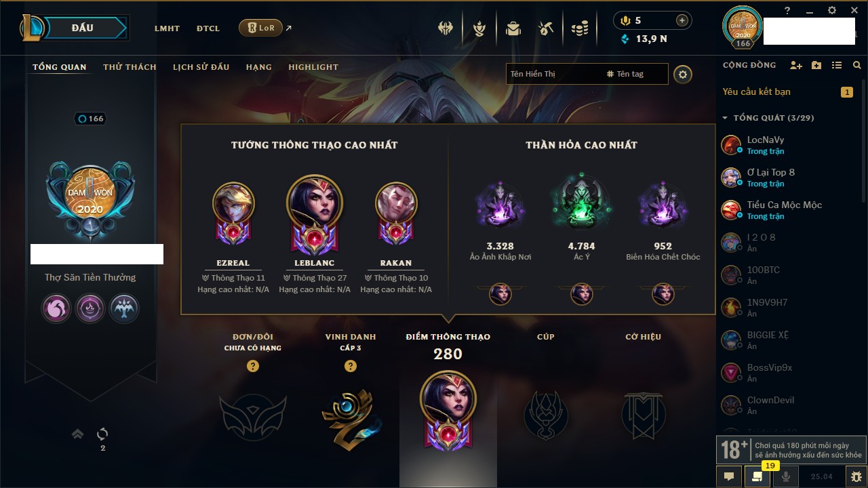Open profile search settings gear
This screenshot has height=488, width=868.
[683, 74]
